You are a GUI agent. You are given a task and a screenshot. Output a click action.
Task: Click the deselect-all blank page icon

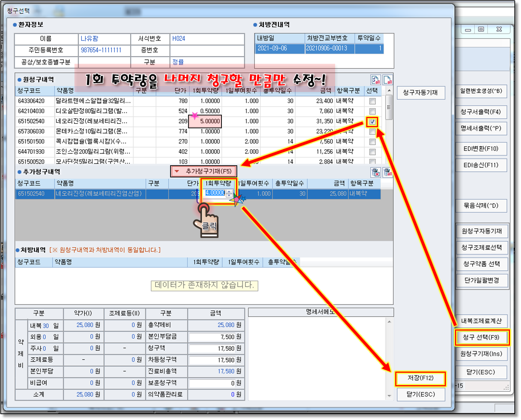click(x=388, y=80)
